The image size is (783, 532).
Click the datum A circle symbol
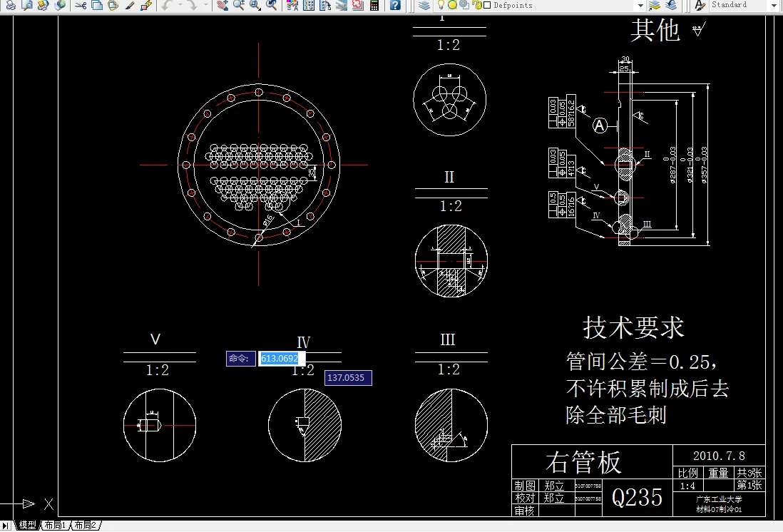[600, 126]
